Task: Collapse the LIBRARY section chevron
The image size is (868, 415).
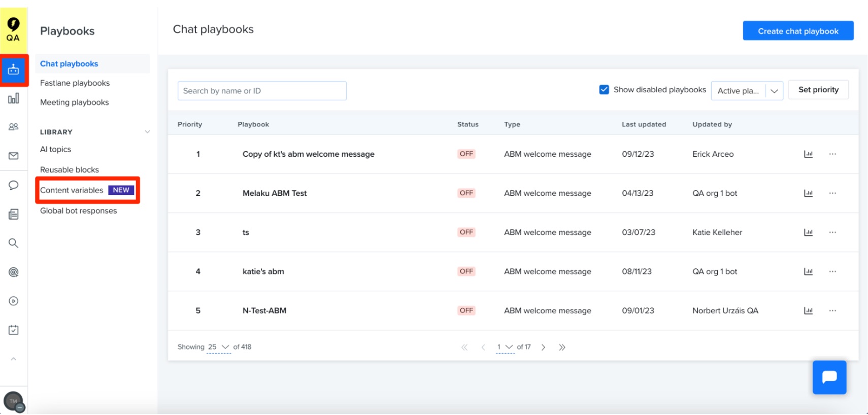Action: point(147,132)
